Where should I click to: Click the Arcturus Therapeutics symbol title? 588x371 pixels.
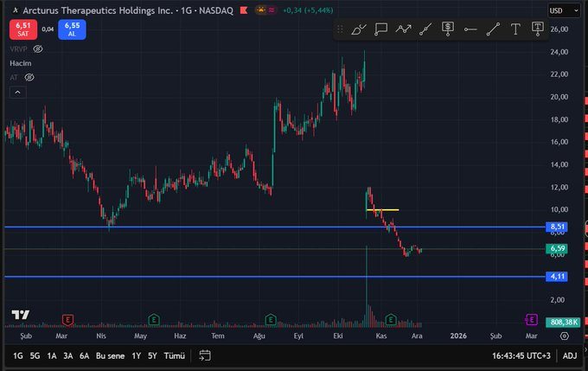click(98, 10)
